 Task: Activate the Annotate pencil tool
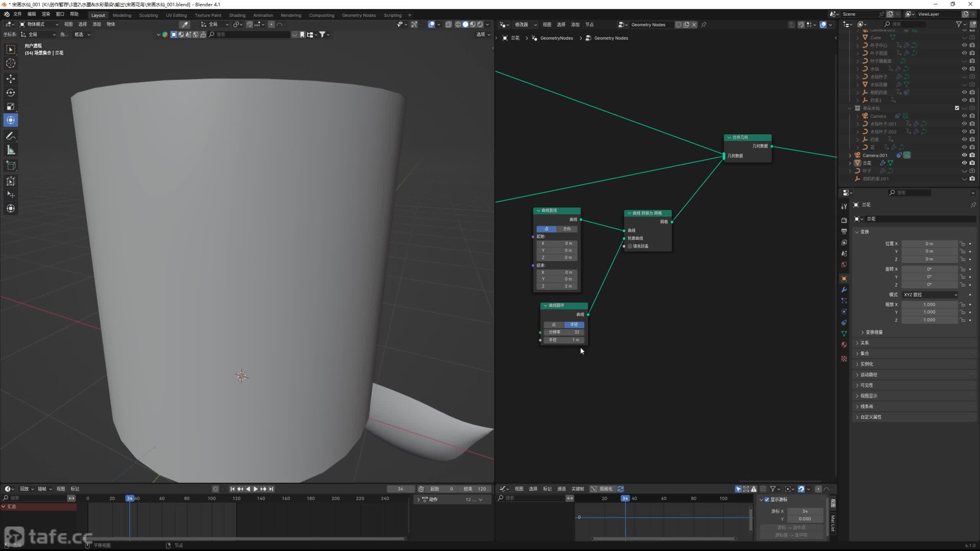point(11,136)
